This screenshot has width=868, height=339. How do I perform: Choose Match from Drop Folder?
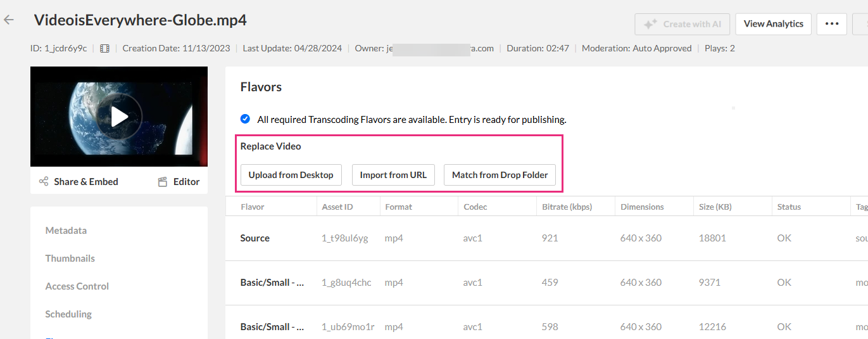[500, 175]
